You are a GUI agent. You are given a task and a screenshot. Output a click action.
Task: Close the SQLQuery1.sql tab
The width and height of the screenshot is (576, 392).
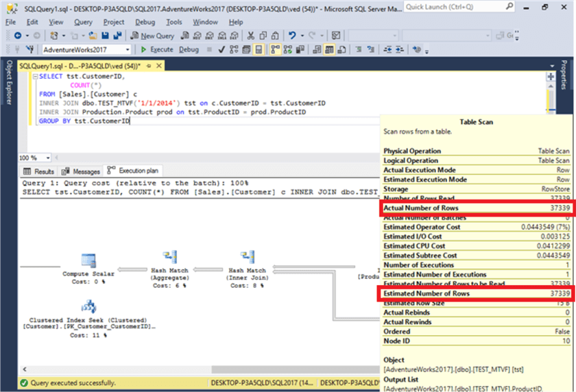click(158, 66)
